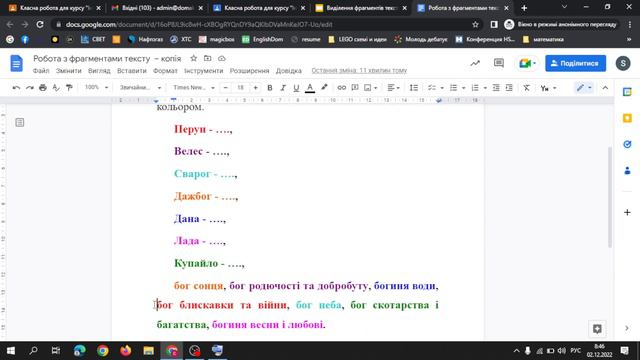Click the document title field

click(107, 58)
